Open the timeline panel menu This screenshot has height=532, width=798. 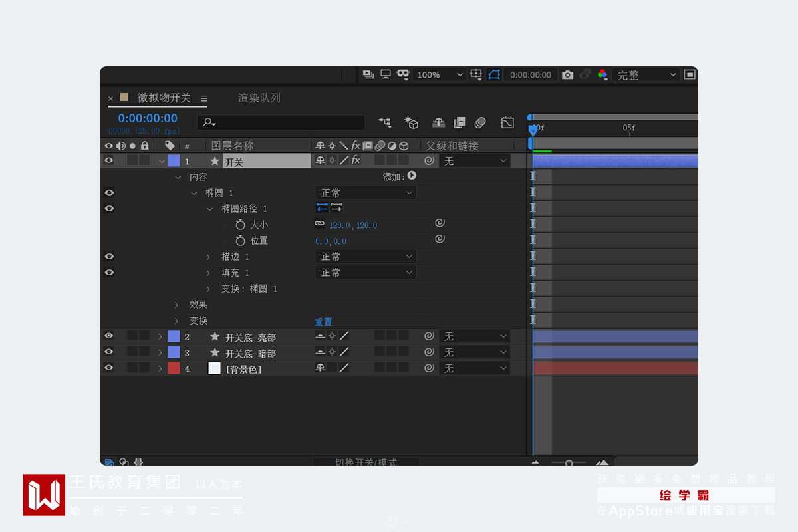pyautogui.click(x=204, y=98)
